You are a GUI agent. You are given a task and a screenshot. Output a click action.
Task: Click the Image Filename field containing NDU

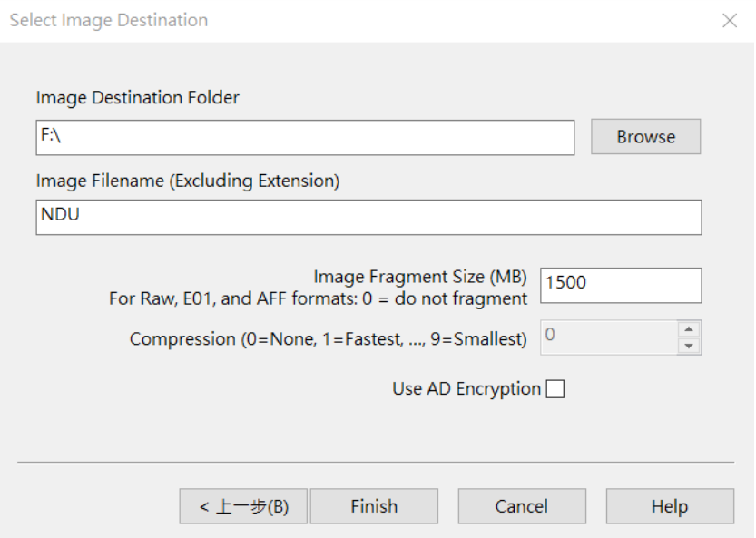(x=368, y=217)
